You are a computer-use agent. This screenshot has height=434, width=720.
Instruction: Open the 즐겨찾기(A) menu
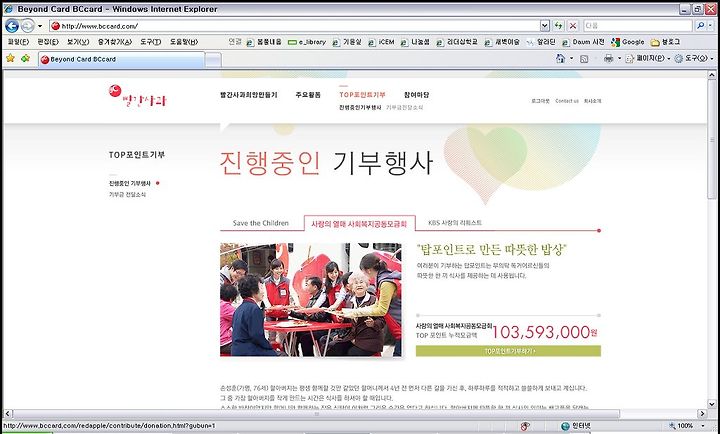(x=115, y=42)
